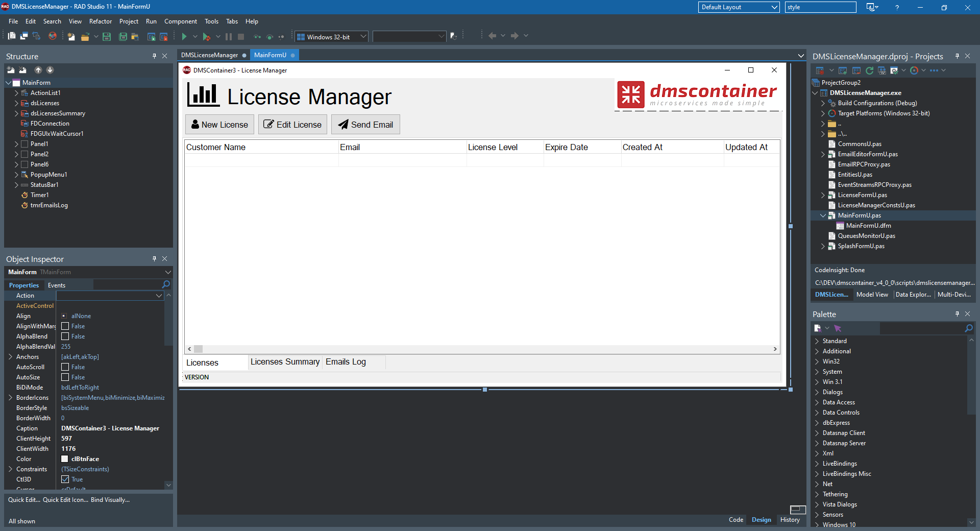Click Move Up arrow in Structure panel
The width and height of the screenshot is (980, 531).
point(38,70)
